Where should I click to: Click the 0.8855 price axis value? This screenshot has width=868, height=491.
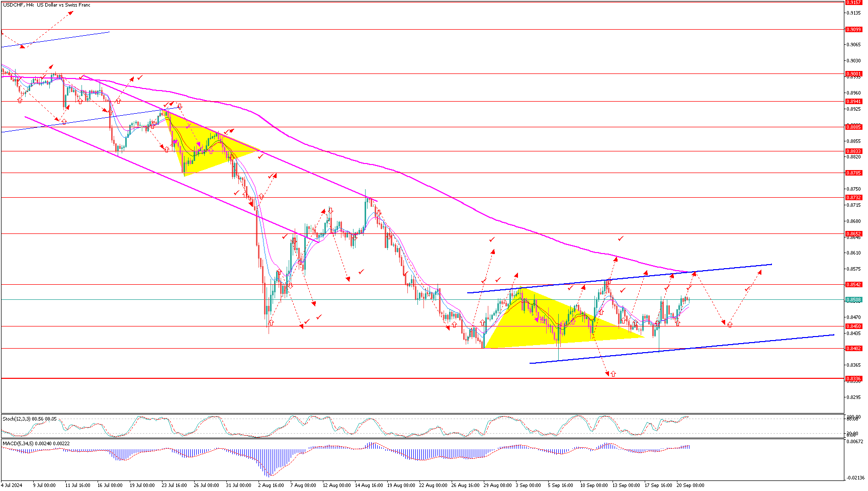tap(853, 141)
